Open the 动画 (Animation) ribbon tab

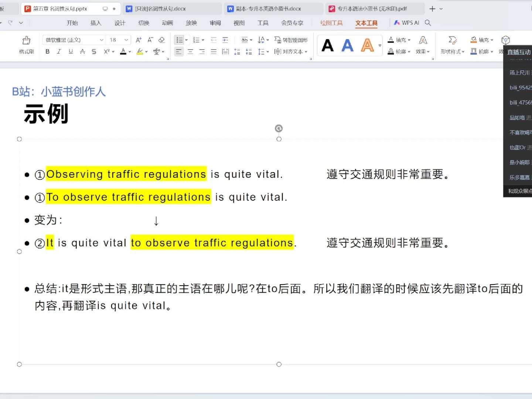[x=167, y=23]
